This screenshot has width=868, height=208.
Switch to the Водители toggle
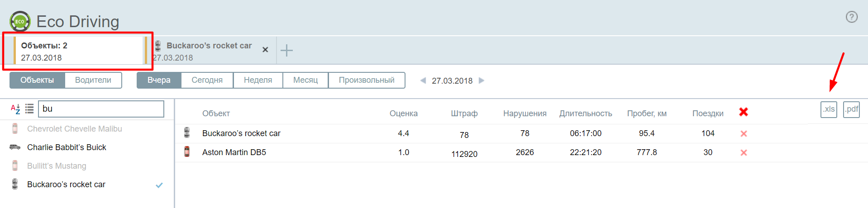(x=93, y=80)
